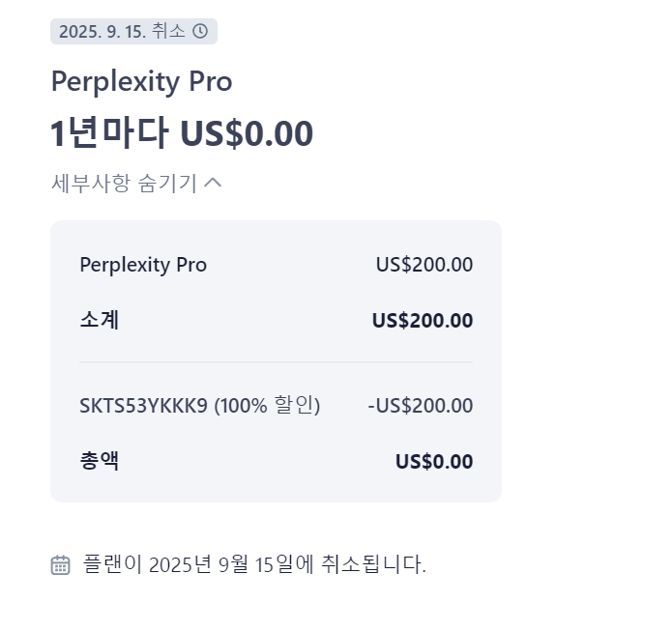Click the SKTS53YKKK9 100% discount code
The height and width of the screenshot is (631, 672).
200,405
